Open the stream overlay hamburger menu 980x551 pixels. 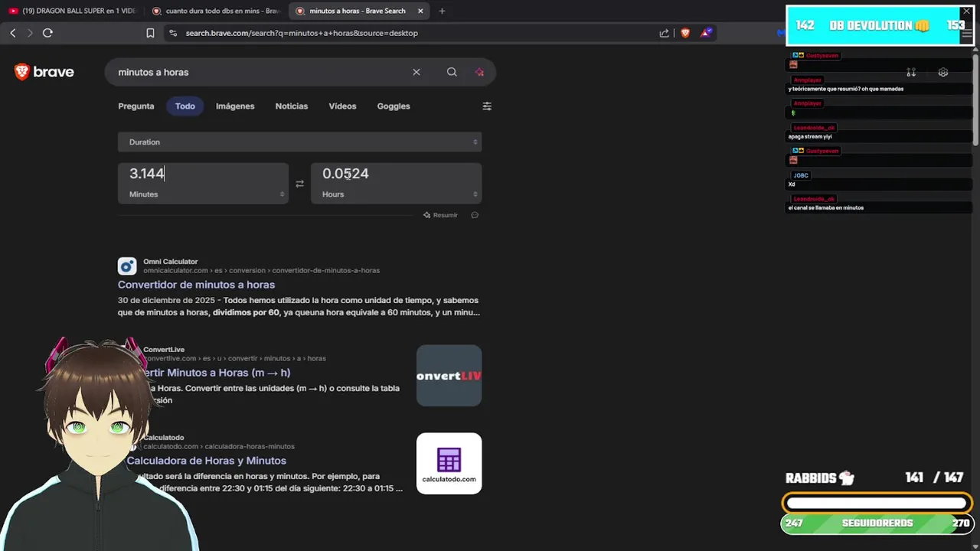[x=966, y=34]
